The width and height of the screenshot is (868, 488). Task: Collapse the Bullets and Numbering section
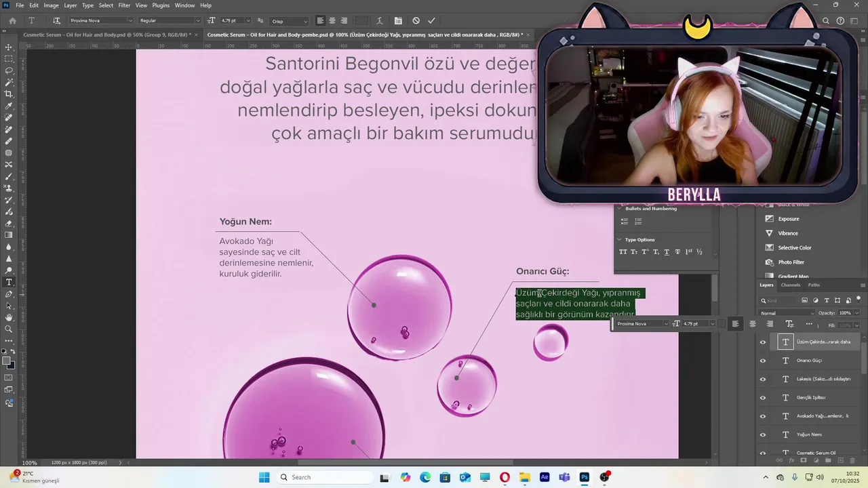tap(619, 208)
